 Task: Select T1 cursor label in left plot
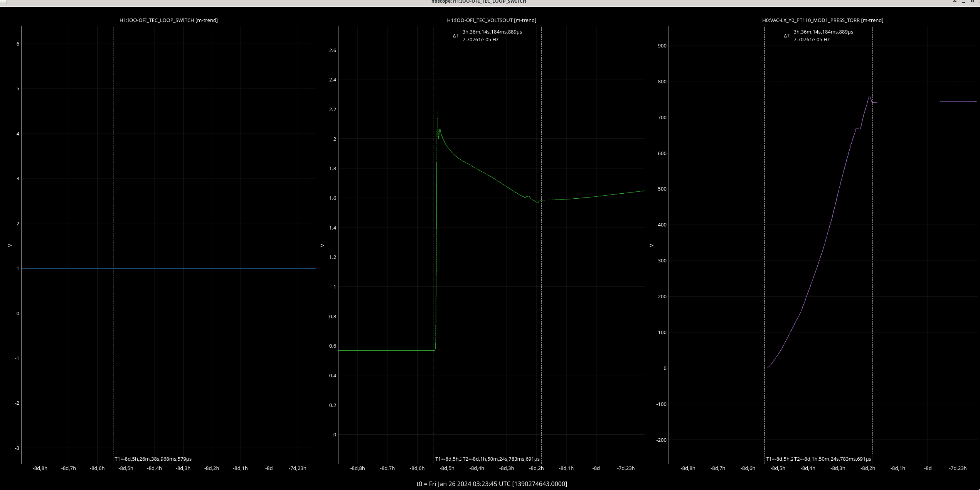[153, 459]
